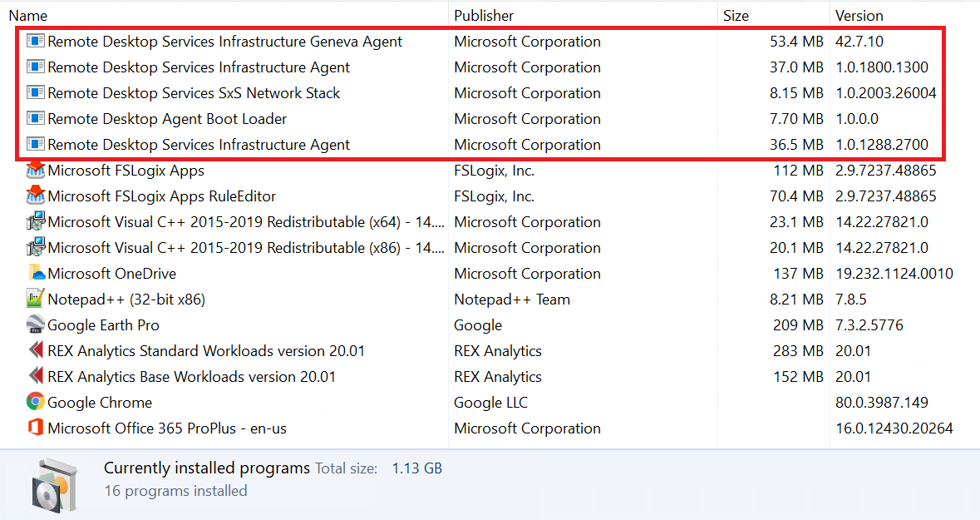This screenshot has height=520, width=980.
Task: Click publisher "FSLogix, Inc." in RuleEditor row
Action: tap(494, 196)
